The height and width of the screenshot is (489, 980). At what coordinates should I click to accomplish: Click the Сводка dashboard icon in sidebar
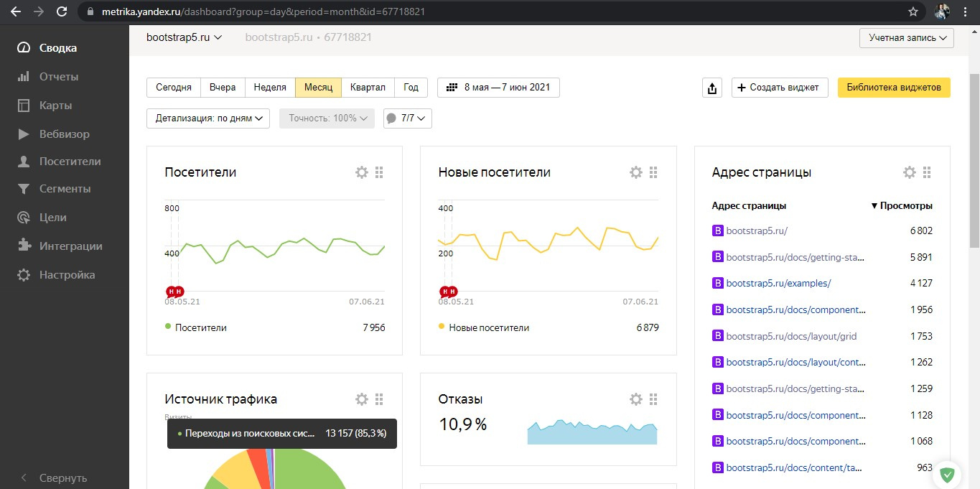[24, 48]
